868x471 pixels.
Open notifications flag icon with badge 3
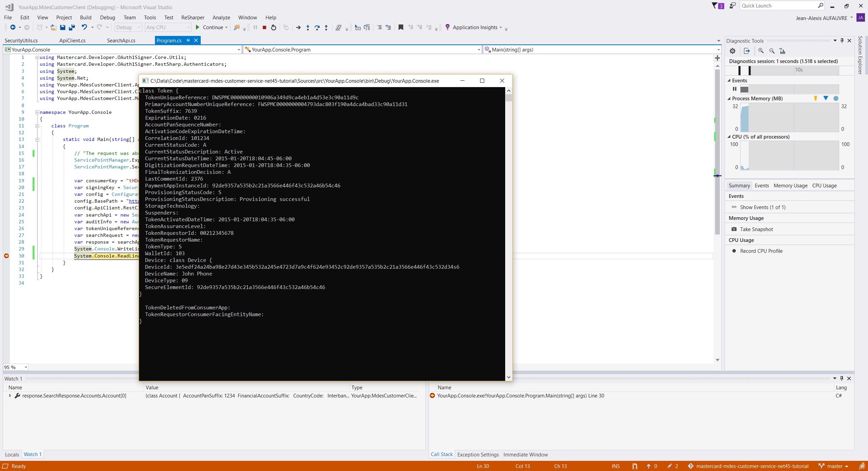point(718,6)
